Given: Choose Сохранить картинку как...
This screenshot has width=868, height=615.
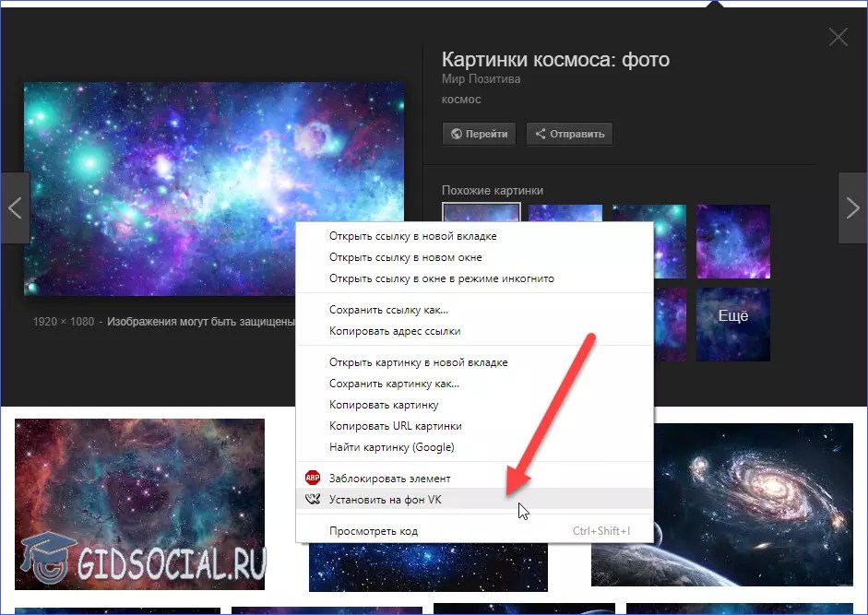Looking at the screenshot, I should pyautogui.click(x=394, y=384).
